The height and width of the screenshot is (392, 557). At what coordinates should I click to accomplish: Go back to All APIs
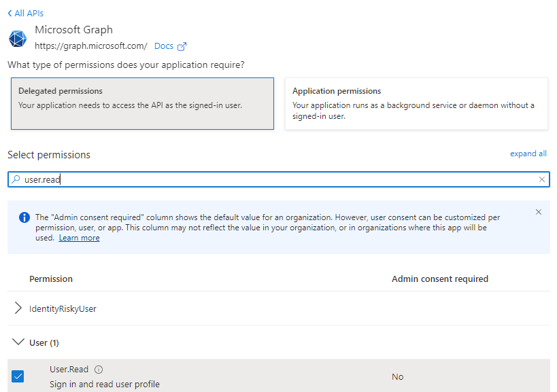coord(29,14)
